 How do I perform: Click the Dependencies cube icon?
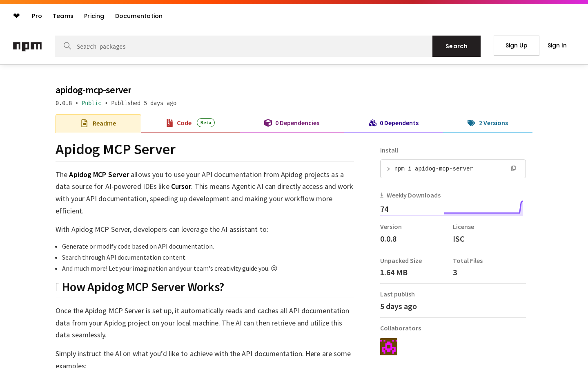pos(268,123)
